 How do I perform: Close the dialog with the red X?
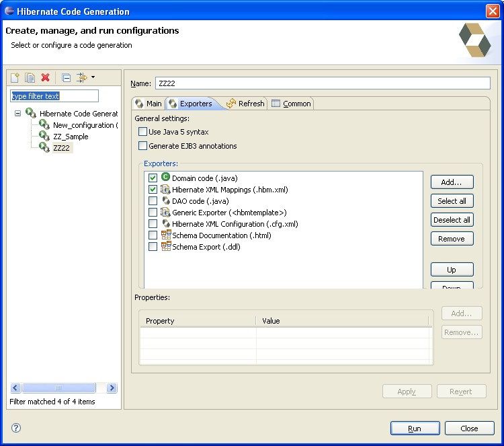click(493, 11)
